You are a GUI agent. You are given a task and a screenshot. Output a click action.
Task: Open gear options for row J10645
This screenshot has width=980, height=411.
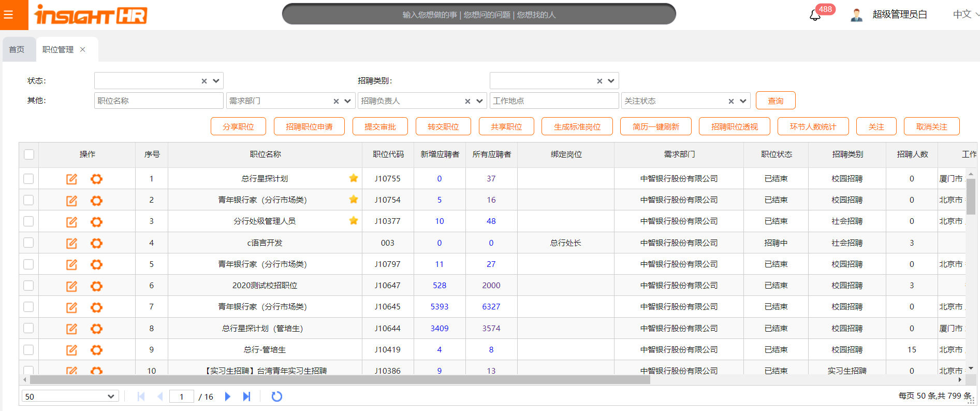[x=96, y=307]
